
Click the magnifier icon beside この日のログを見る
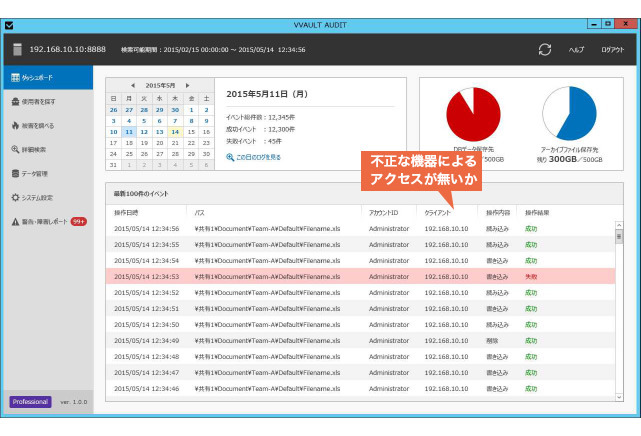(230, 157)
